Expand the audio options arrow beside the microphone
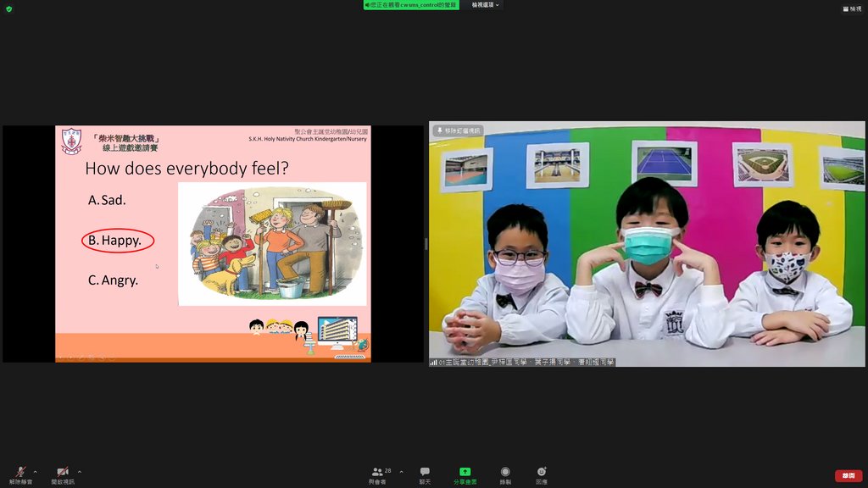The height and width of the screenshot is (488, 868). 35,472
